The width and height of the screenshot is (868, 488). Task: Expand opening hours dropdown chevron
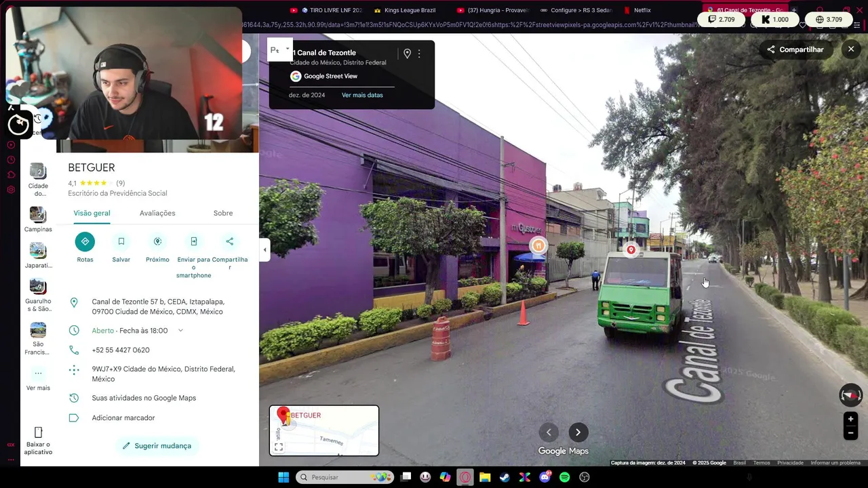[180, 331]
